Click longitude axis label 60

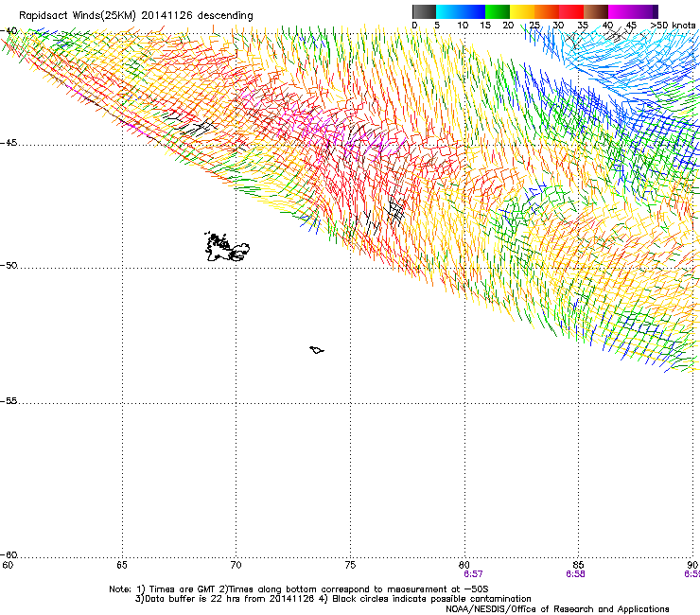click(x=8, y=565)
